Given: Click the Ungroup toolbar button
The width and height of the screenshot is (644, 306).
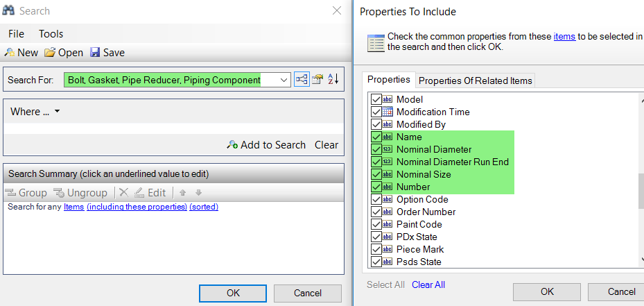Looking at the screenshot, I should coord(80,192).
